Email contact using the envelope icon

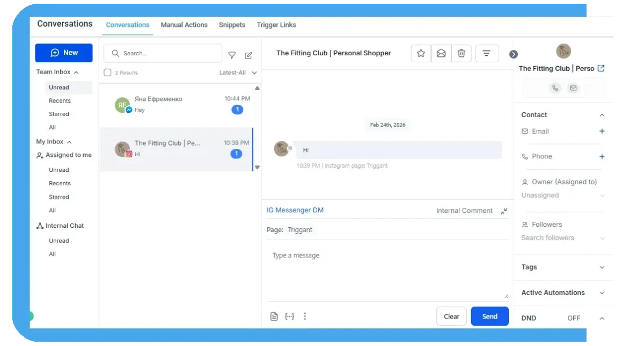(573, 88)
